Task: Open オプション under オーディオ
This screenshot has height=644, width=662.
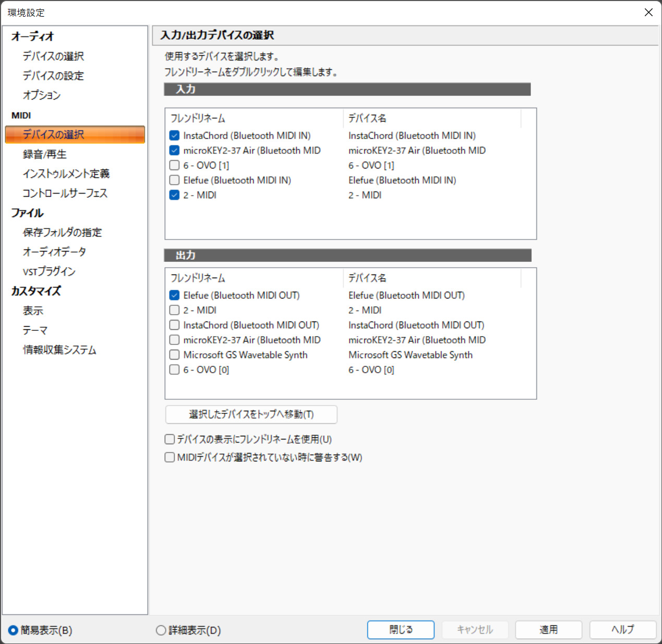Action: [x=42, y=95]
